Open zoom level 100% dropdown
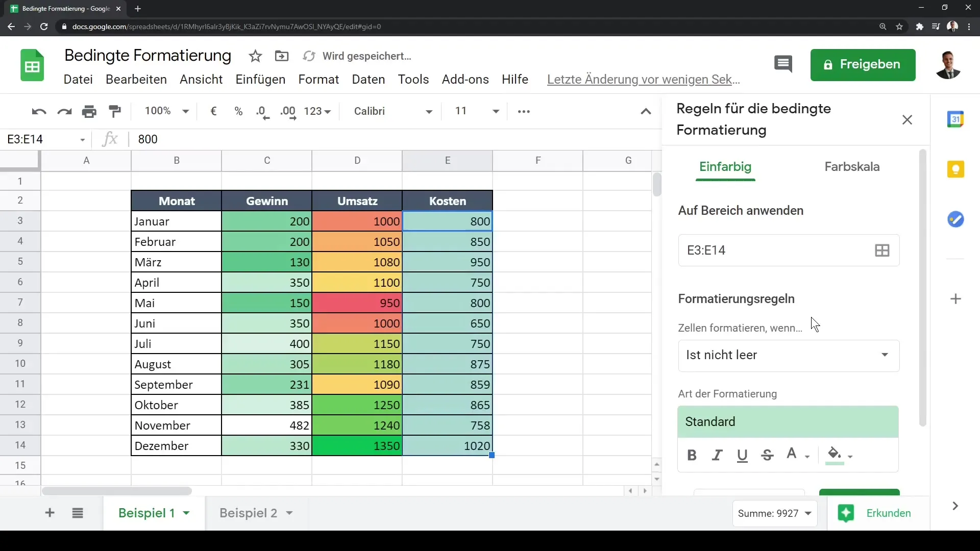The image size is (980, 551). coord(167,111)
